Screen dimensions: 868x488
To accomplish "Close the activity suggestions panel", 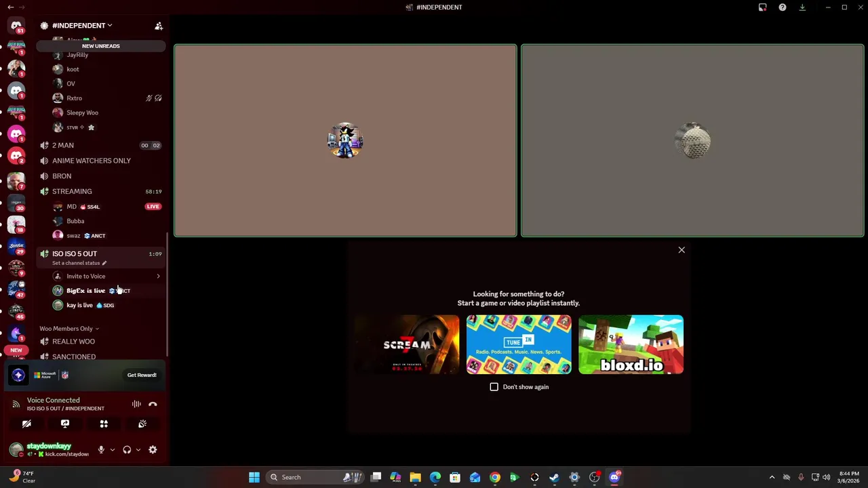I will pyautogui.click(x=682, y=250).
